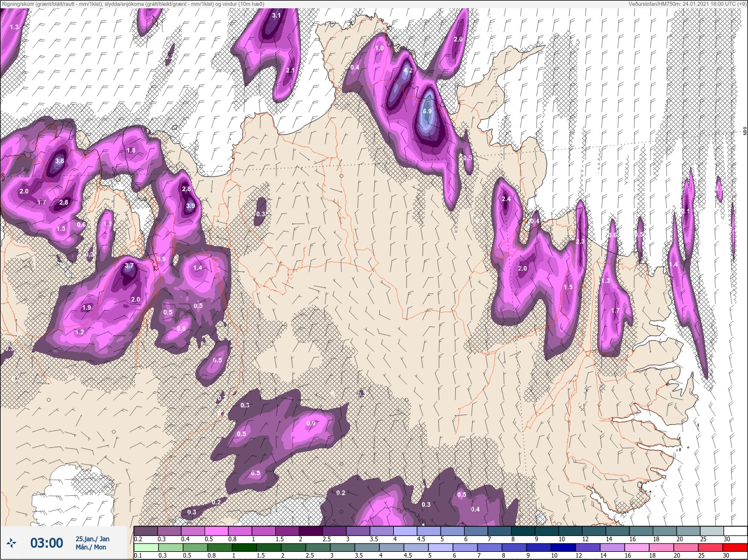Click the 1.8 value label on the map
This screenshot has height=560, width=748.
point(131,150)
